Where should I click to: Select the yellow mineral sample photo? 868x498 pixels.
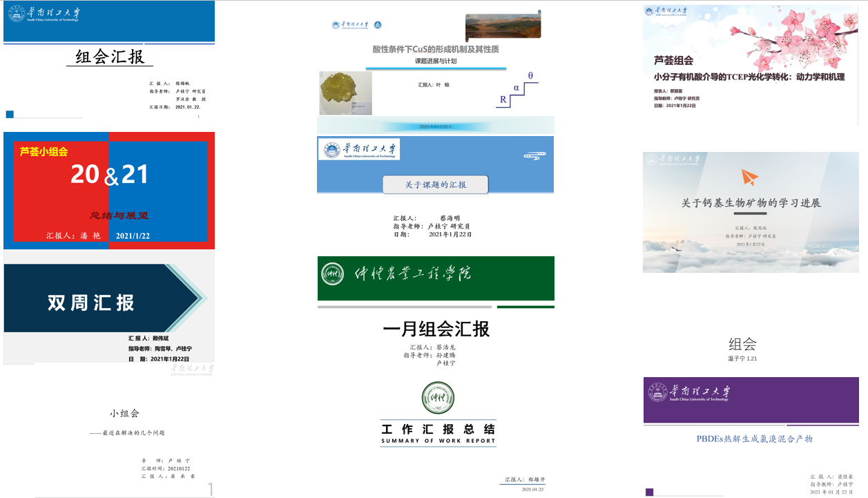pos(345,93)
